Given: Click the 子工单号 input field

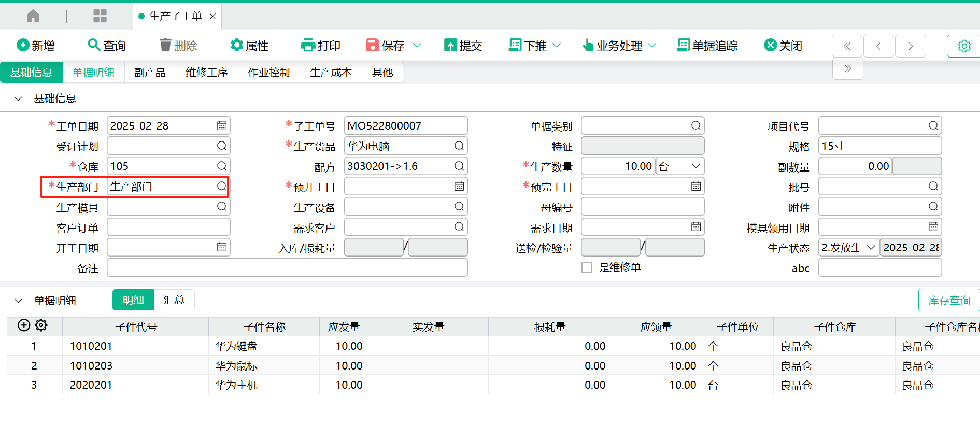Looking at the screenshot, I should 406,125.
